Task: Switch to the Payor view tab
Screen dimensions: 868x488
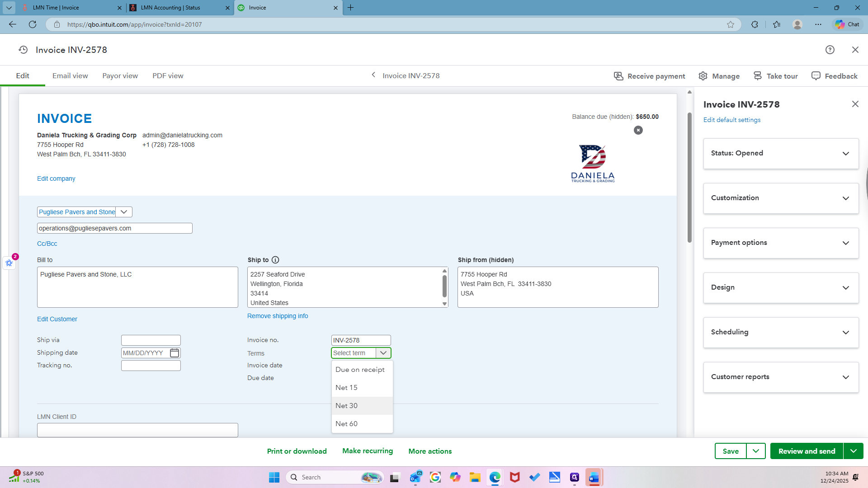Action: click(x=120, y=76)
